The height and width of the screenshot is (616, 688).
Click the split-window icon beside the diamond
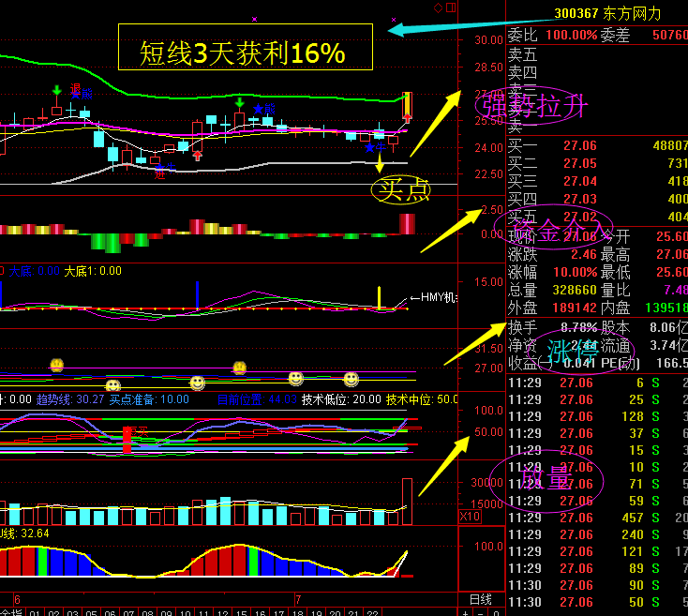[451, 8]
